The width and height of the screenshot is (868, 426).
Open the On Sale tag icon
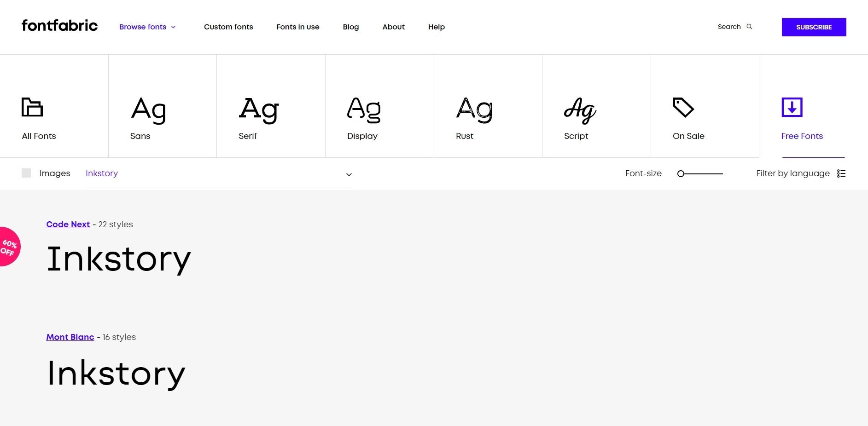pyautogui.click(x=683, y=107)
